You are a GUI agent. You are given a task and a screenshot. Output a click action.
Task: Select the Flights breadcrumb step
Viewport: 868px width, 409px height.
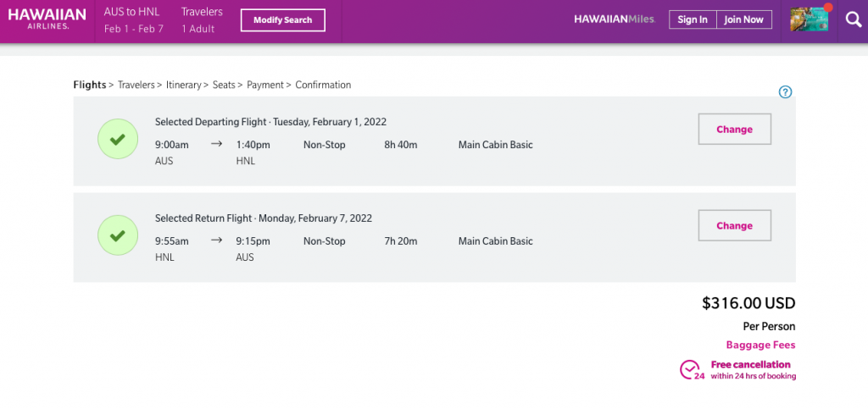[x=90, y=85]
